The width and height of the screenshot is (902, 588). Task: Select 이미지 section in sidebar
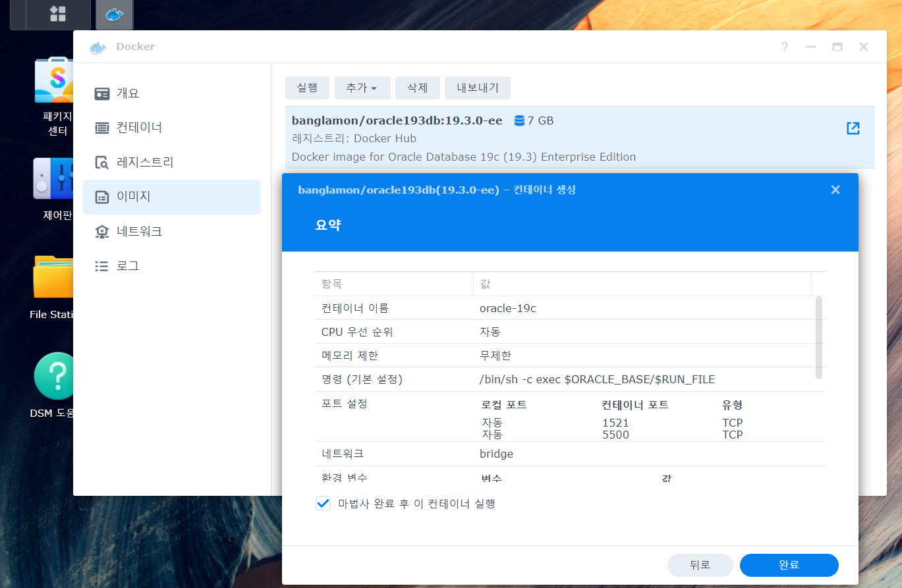click(x=172, y=197)
